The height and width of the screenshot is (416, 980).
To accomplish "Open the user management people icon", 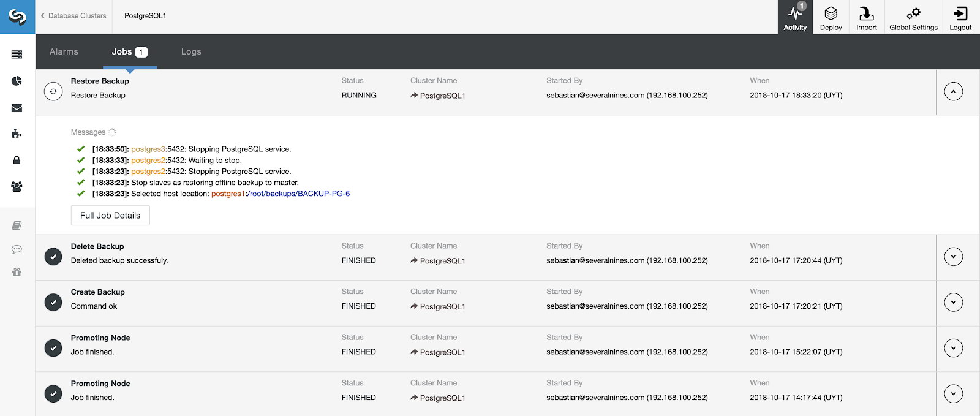I will pos(17,186).
